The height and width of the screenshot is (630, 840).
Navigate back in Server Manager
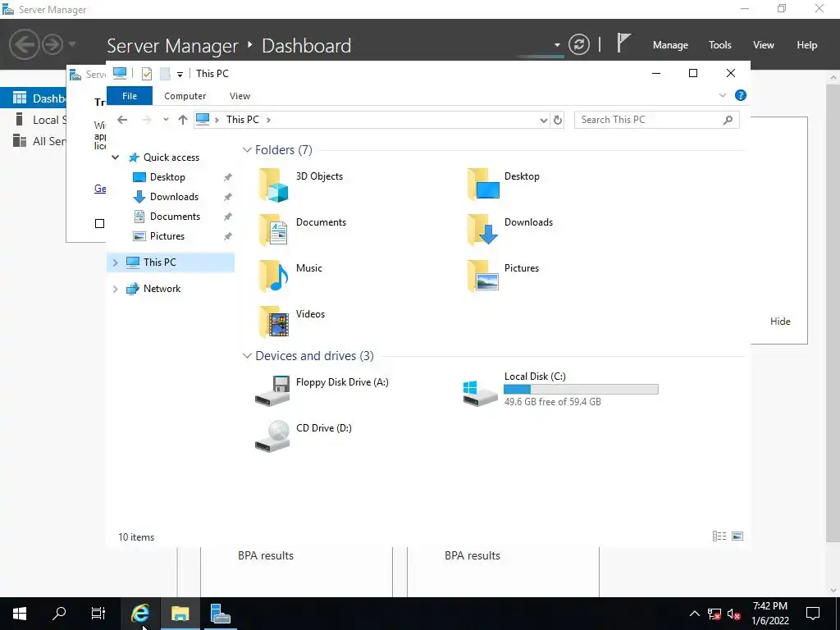click(24, 44)
